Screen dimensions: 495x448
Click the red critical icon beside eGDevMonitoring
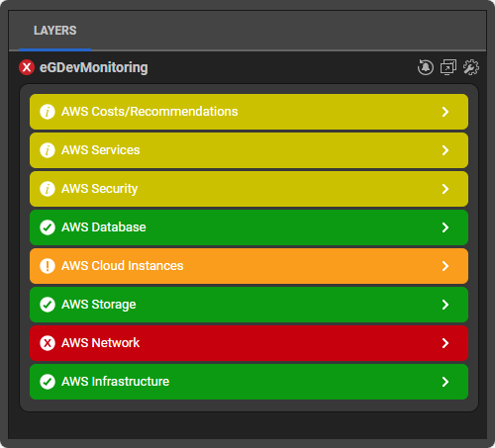point(27,67)
